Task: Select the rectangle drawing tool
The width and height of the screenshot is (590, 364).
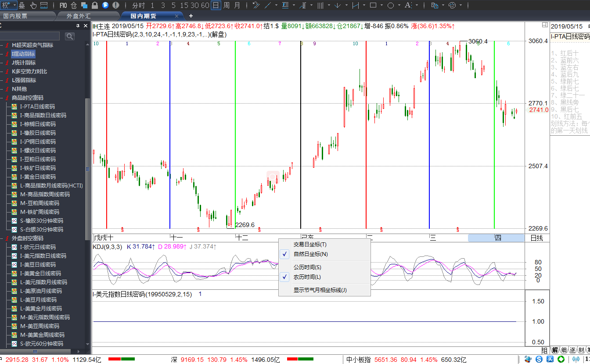Action: 374,5
